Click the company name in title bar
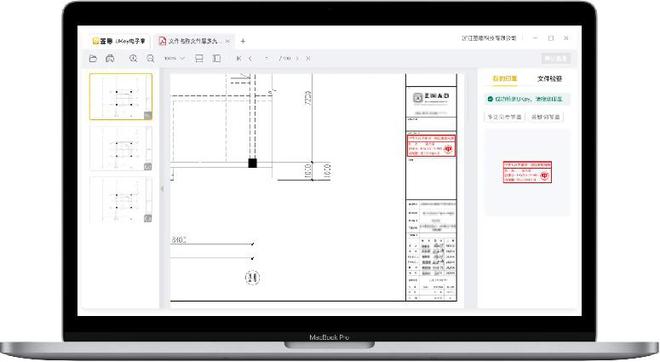 pyautogui.click(x=489, y=38)
